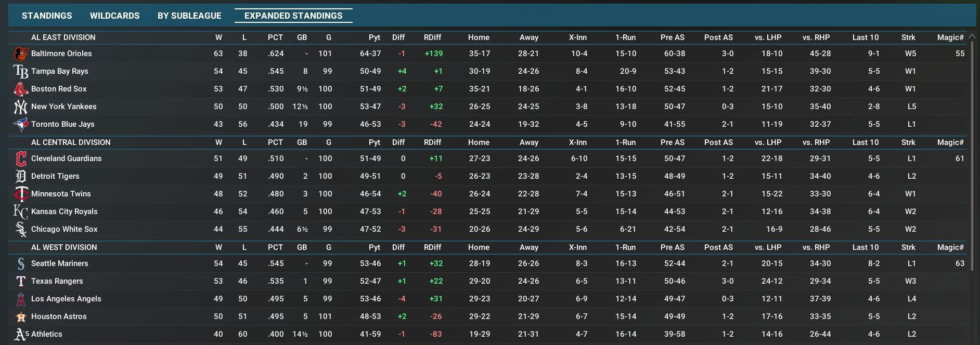Select the By Subleague tab
This screenshot has width=980, height=345.
pyautogui.click(x=189, y=16)
